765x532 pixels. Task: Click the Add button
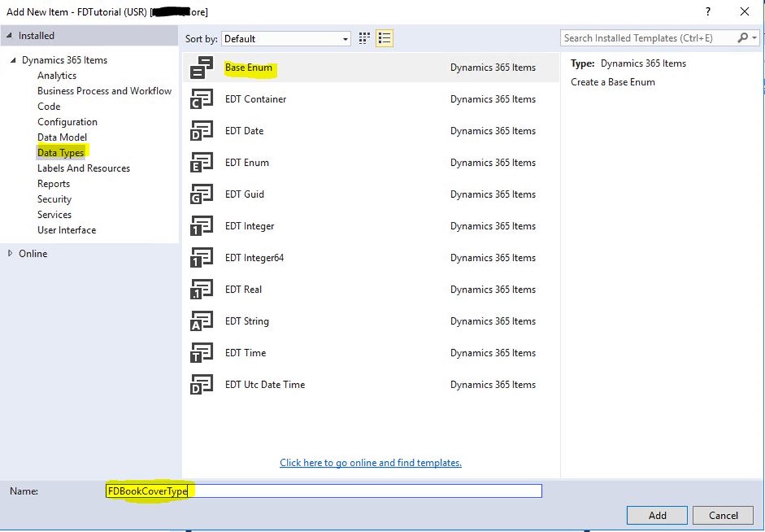click(x=657, y=516)
